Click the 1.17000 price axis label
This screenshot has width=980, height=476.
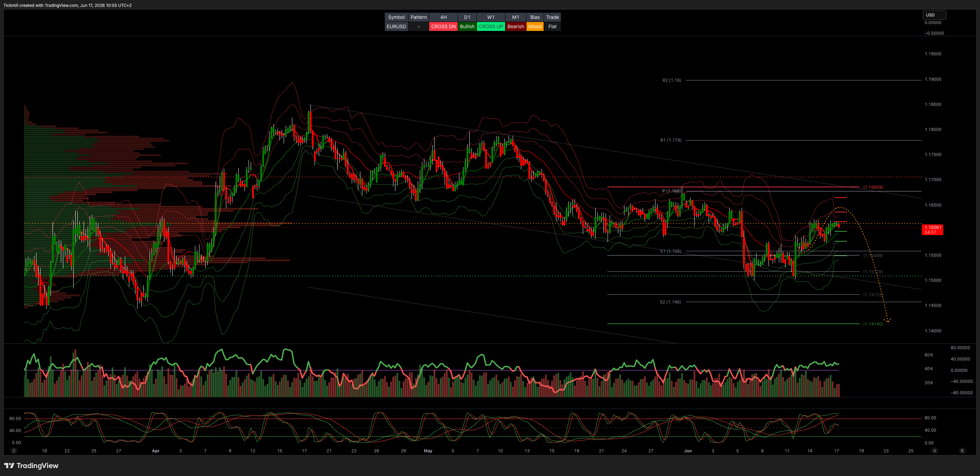tap(933, 179)
